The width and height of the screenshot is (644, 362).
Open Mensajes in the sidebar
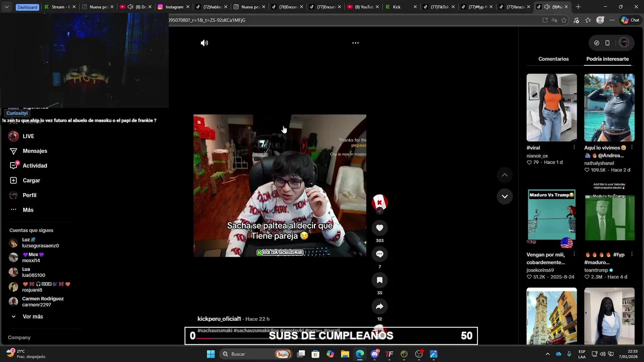35,151
